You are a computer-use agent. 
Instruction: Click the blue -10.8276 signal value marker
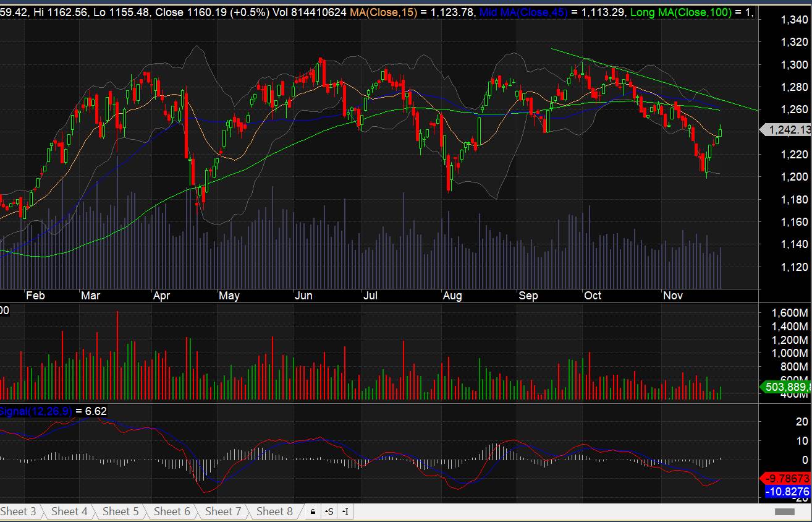[787, 492]
